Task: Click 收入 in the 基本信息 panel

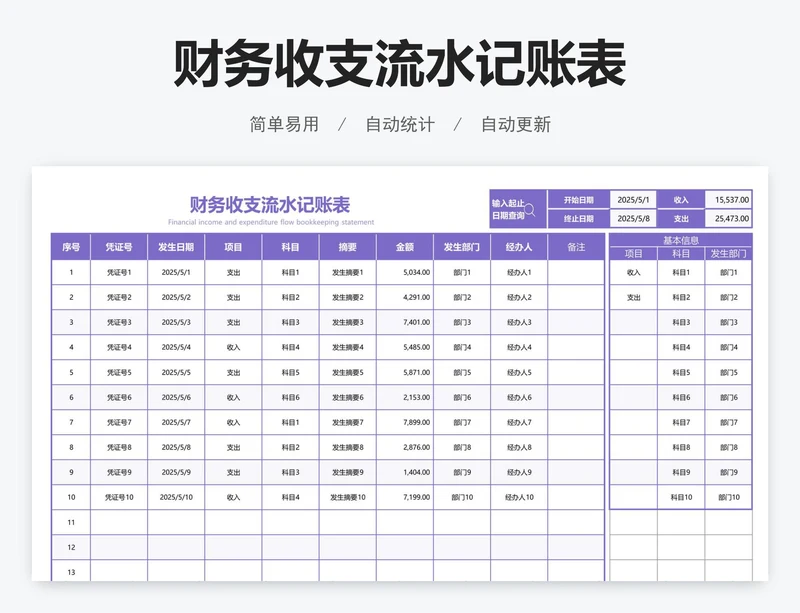Action: coord(633,273)
